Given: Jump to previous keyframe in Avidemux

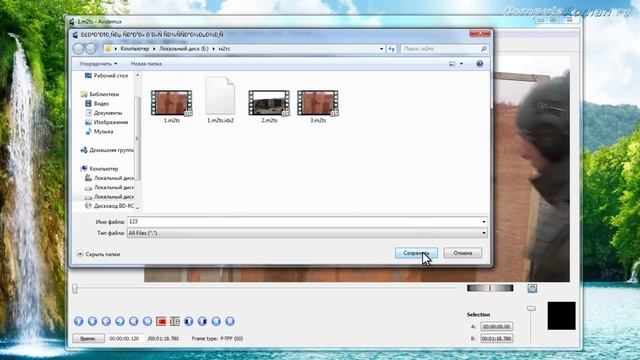Looking at the screenshot, I should 133,321.
